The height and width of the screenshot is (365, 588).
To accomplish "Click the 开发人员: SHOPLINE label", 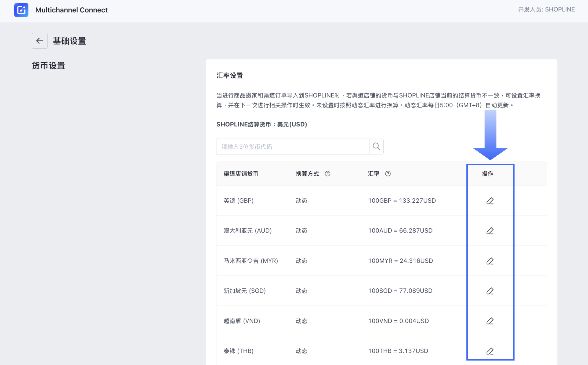I will pos(546,9).
